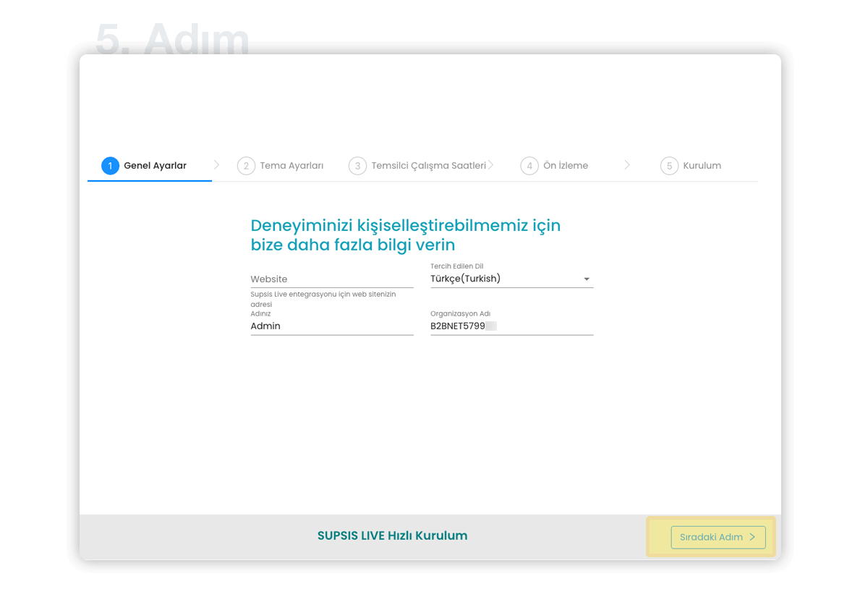
Task: Click the step 4 circle icon
Action: click(x=529, y=166)
